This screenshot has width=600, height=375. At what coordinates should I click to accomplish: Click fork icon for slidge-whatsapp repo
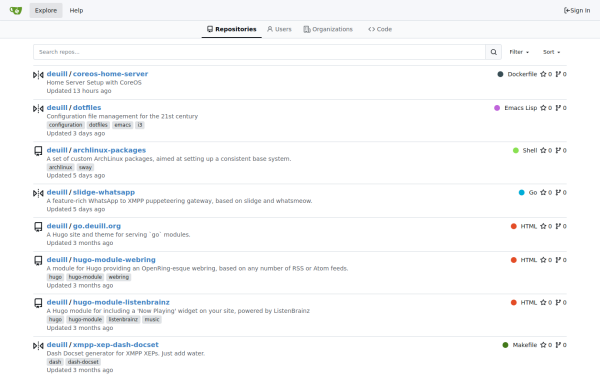pos(558,192)
